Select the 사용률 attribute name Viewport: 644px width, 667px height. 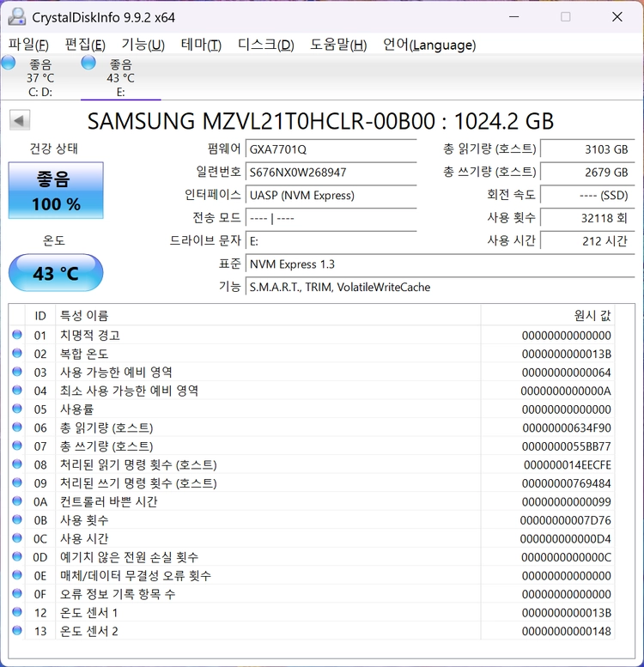tap(76, 409)
